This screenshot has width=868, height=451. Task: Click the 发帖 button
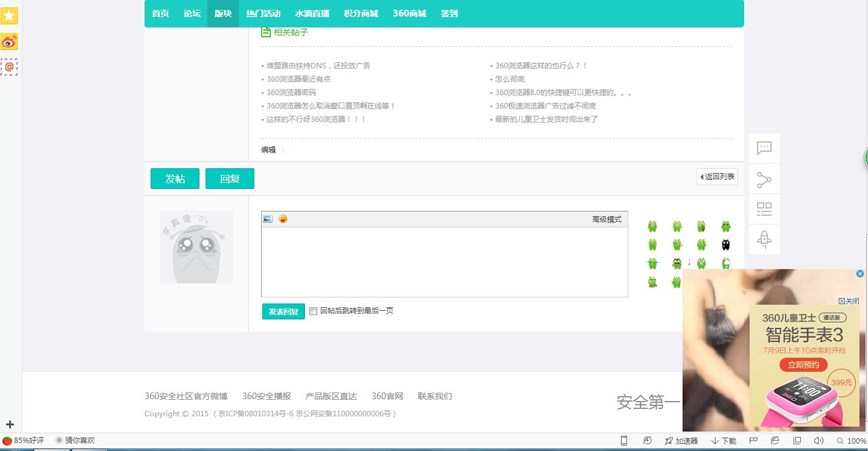click(x=175, y=179)
